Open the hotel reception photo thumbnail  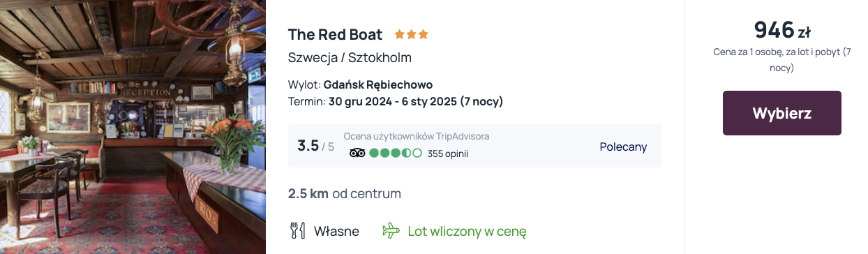point(133,127)
